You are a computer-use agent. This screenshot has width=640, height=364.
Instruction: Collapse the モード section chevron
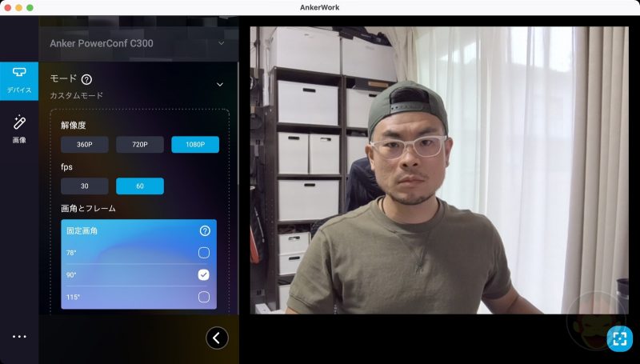220,84
